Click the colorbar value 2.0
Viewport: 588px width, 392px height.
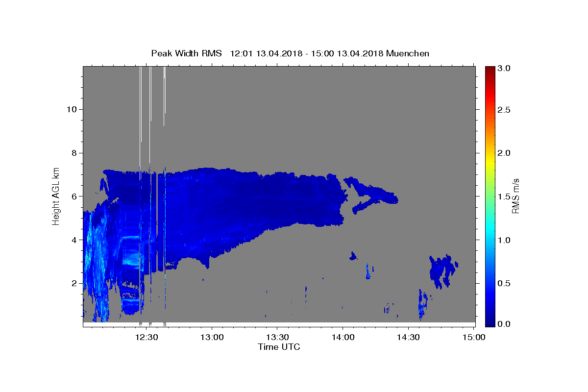pos(505,153)
